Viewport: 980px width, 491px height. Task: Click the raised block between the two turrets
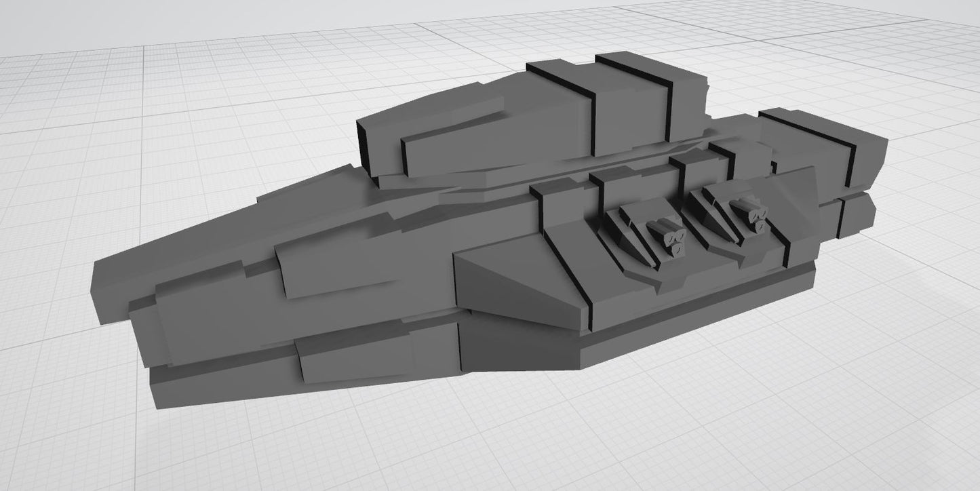click(697, 175)
